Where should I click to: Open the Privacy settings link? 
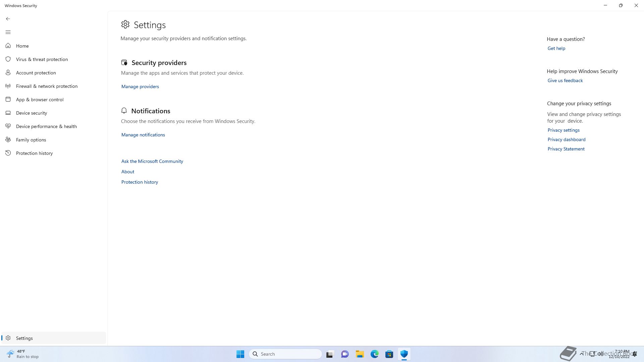563,130
